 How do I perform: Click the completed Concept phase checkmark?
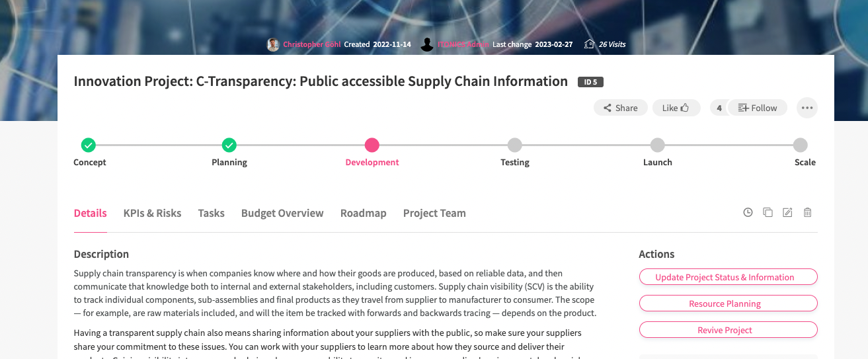click(88, 145)
